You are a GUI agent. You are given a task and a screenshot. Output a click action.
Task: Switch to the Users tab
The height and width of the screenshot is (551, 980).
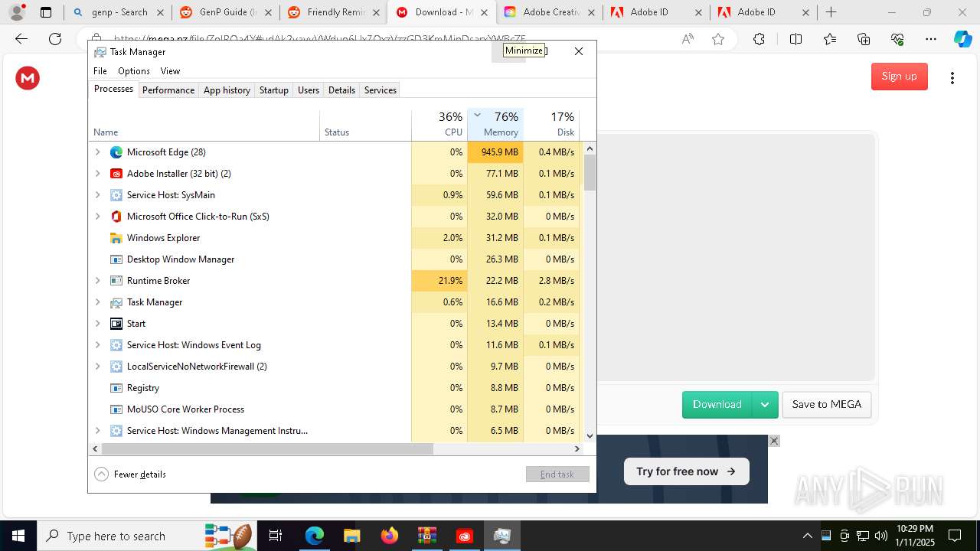pos(309,90)
